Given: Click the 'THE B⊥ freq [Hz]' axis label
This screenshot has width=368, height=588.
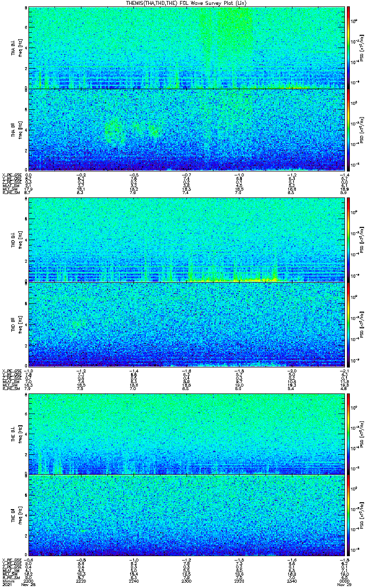Looking at the screenshot, I should (17, 433).
